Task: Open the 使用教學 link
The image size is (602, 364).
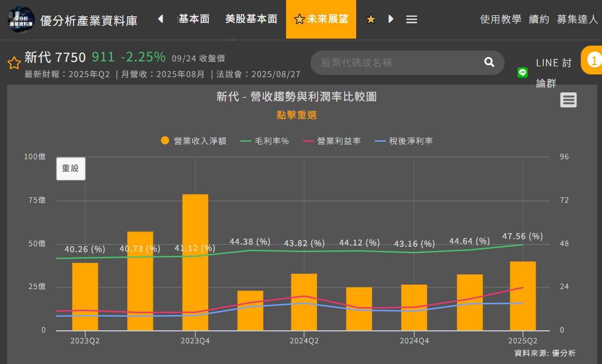Action: point(500,19)
